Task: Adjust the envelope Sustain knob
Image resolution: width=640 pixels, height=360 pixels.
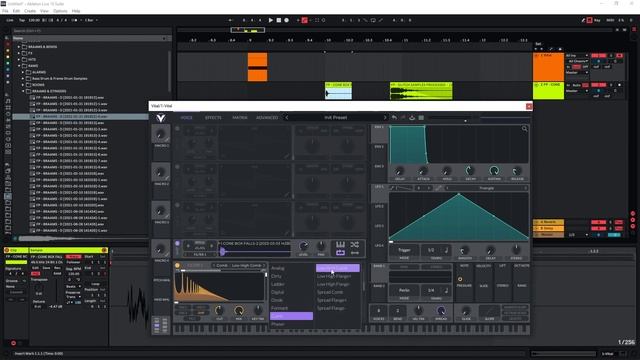Action: click(494, 171)
